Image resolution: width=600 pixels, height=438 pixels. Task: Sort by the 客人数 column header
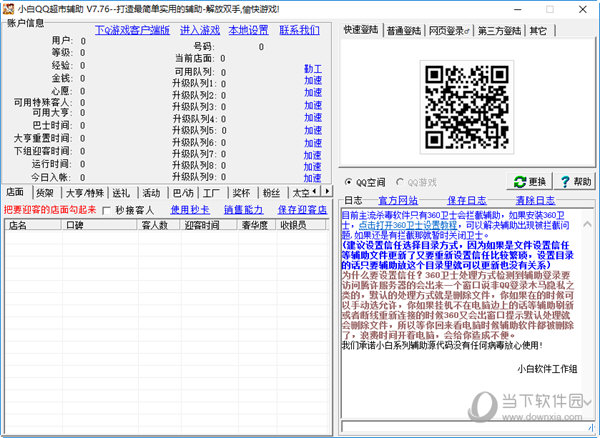159,225
